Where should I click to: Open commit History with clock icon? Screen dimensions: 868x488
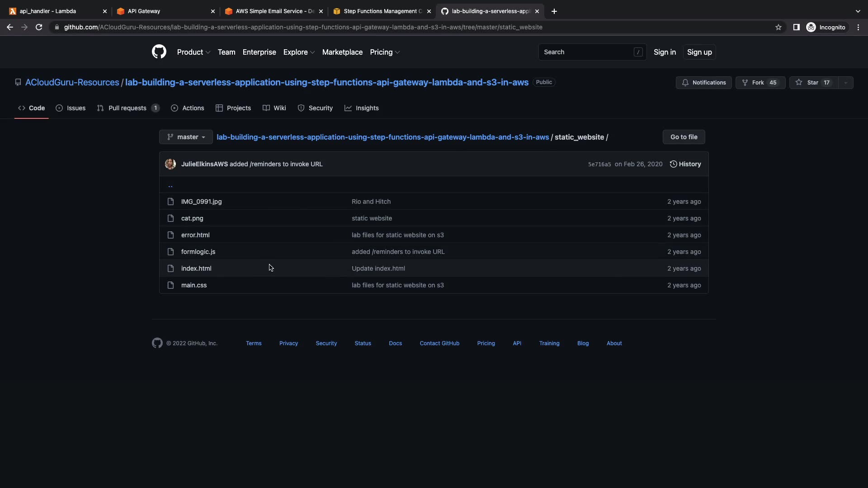click(x=685, y=164)
